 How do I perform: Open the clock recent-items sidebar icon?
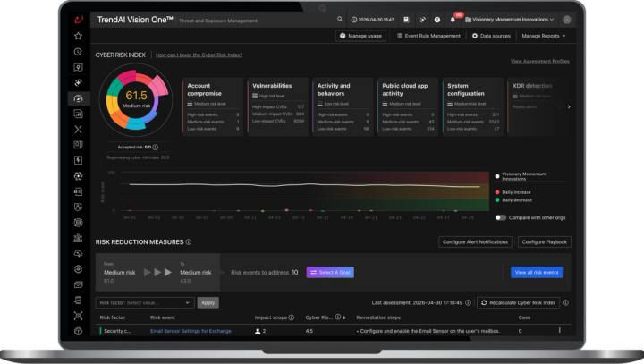tap(78, 52)
